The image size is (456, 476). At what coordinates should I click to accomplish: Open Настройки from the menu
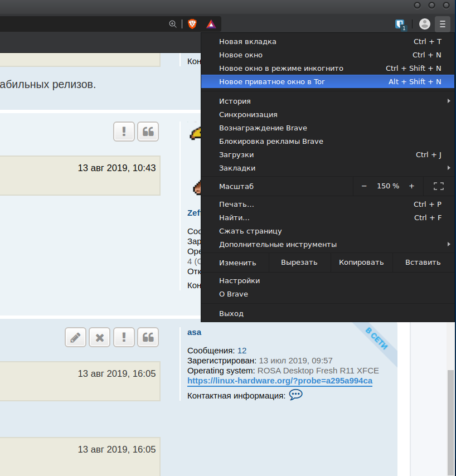pyautogui.click(x=240, y=280)
